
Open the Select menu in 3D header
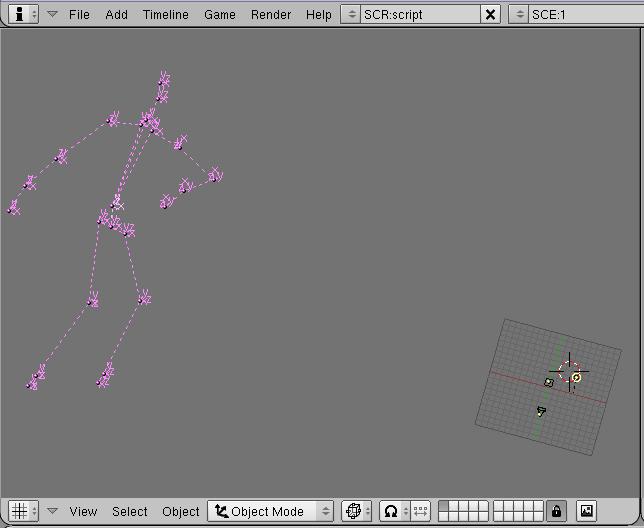[x=129, y=512]
